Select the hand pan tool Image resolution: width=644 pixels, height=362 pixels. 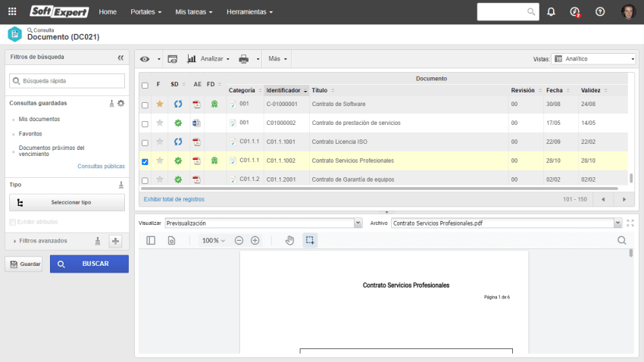pyautogui.click(x=289, y=240)
